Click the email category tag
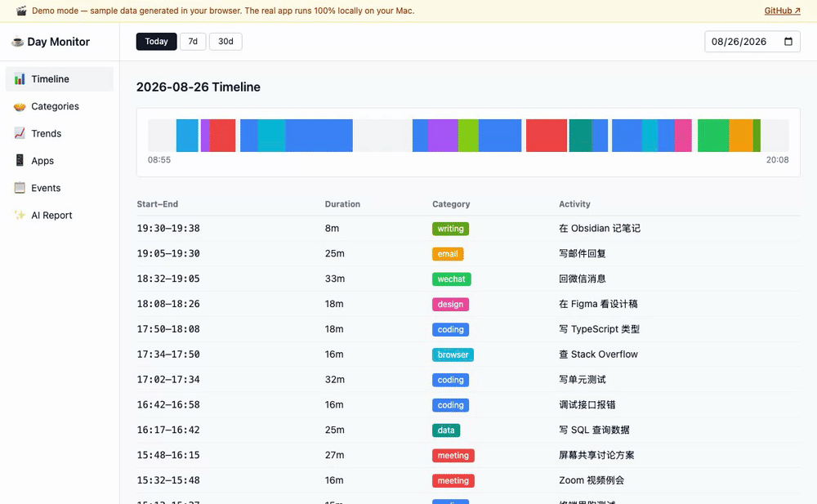 pos(448,254)
